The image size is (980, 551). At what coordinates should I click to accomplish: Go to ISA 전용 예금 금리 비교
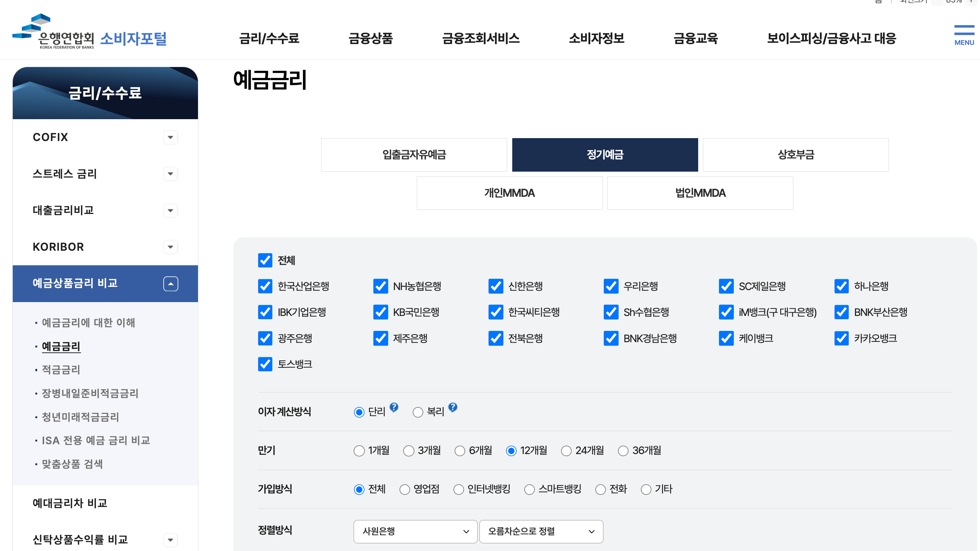click(x=96, y=441)
